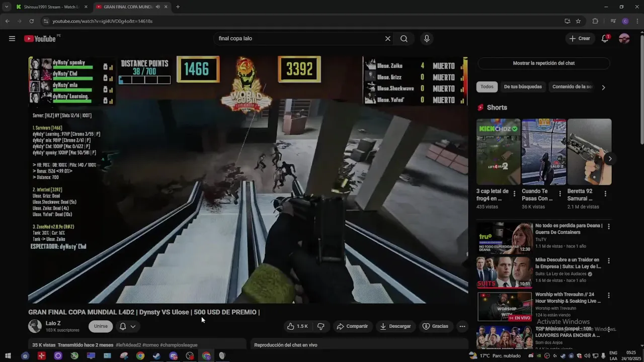Open the account avatar menu

624,39
